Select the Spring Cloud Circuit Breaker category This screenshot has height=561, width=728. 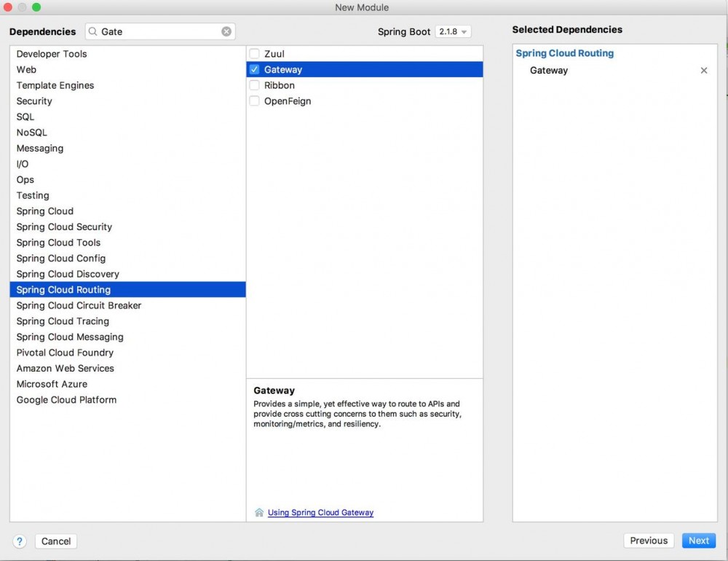tap(127, 305)
